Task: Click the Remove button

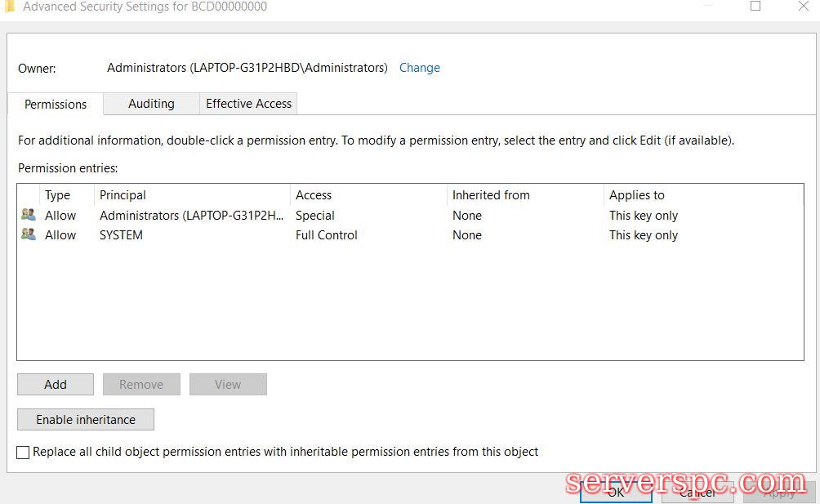Action: click(x=141, y=385)
